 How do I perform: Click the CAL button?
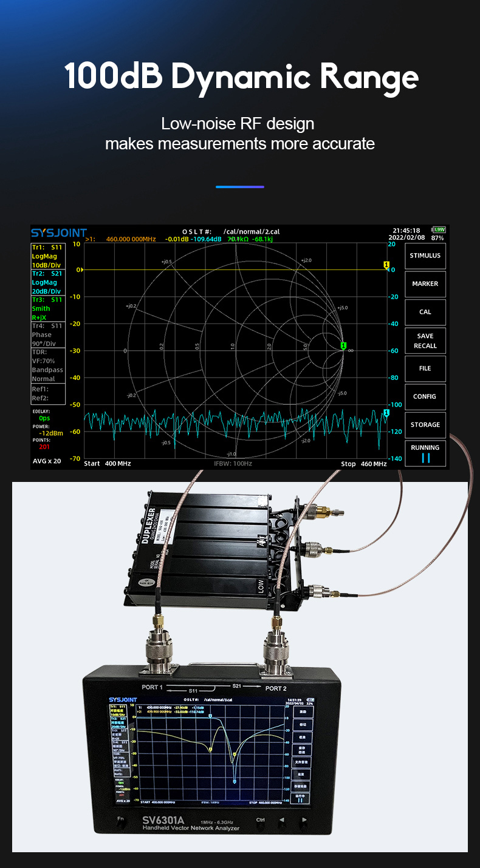425,312
